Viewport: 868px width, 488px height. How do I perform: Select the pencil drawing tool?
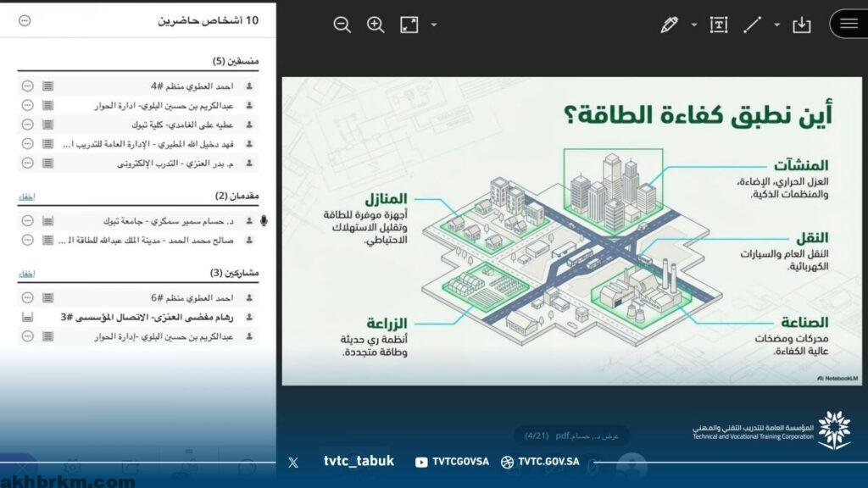pyautogui.click(x=669, y=25)
